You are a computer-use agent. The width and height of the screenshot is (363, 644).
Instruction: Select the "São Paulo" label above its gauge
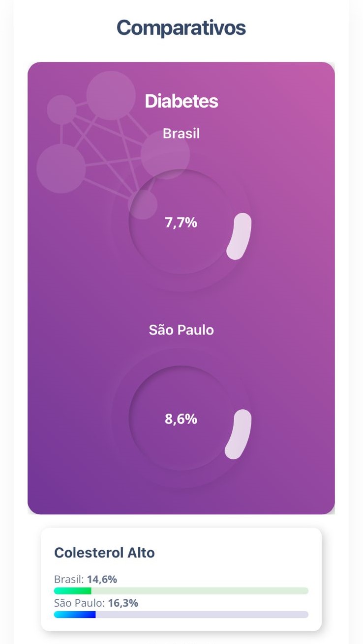tap(181, 330)
